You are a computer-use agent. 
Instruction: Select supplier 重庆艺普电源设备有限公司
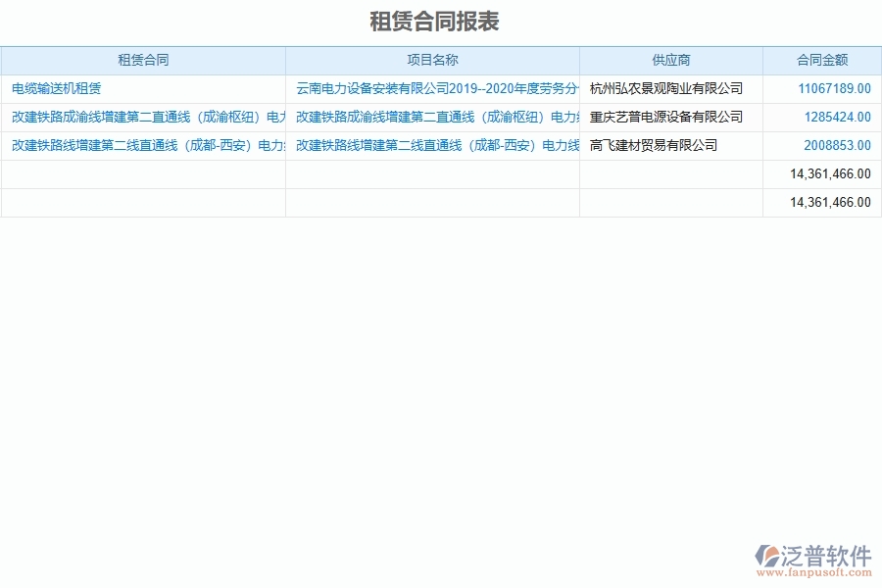[667, 118]
